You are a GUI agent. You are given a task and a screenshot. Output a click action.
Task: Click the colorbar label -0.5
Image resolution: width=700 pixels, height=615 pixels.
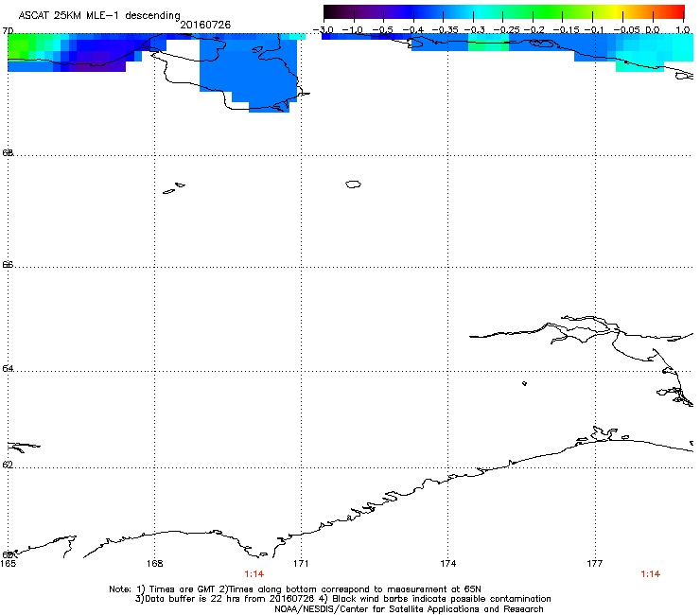tap(382, 30)
